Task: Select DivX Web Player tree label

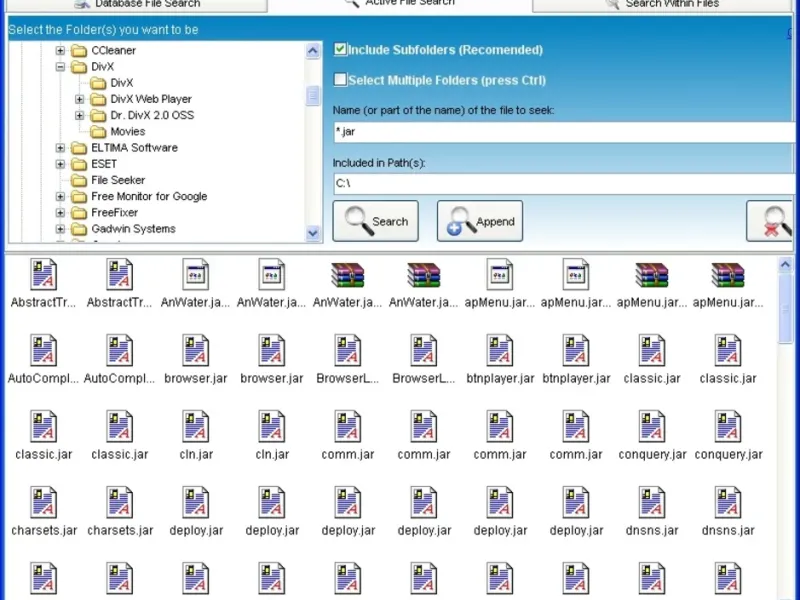Action: coord(151,99)
